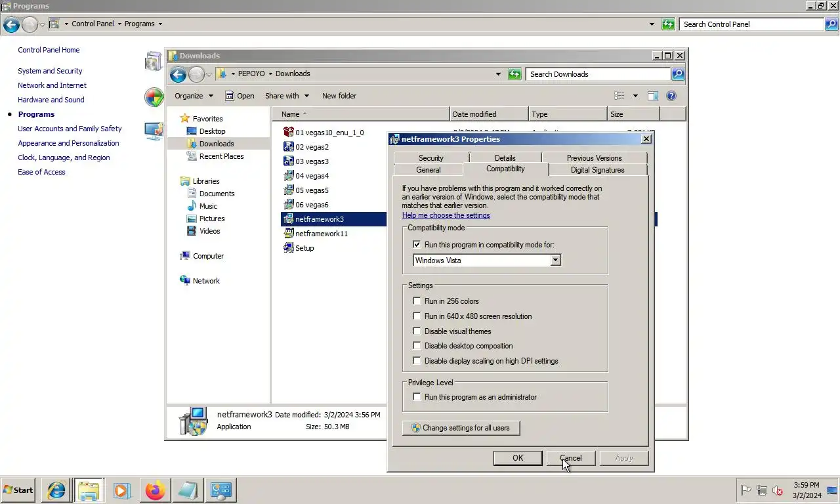This screenshot has width=840, height=504.
Task: Open Internet Explorer from the taskbar
Action: pos(56,490)
